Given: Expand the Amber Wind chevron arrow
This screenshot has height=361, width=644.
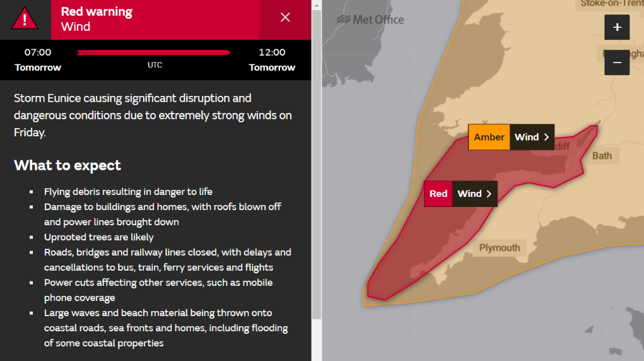Looking at the screenshot, I should [x=546, y=137].
